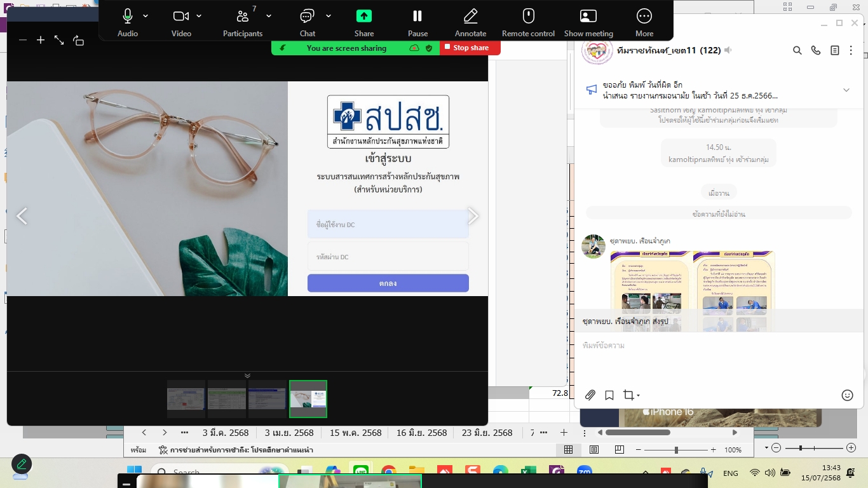Select the highlighted fourth thumbnail

308,399
